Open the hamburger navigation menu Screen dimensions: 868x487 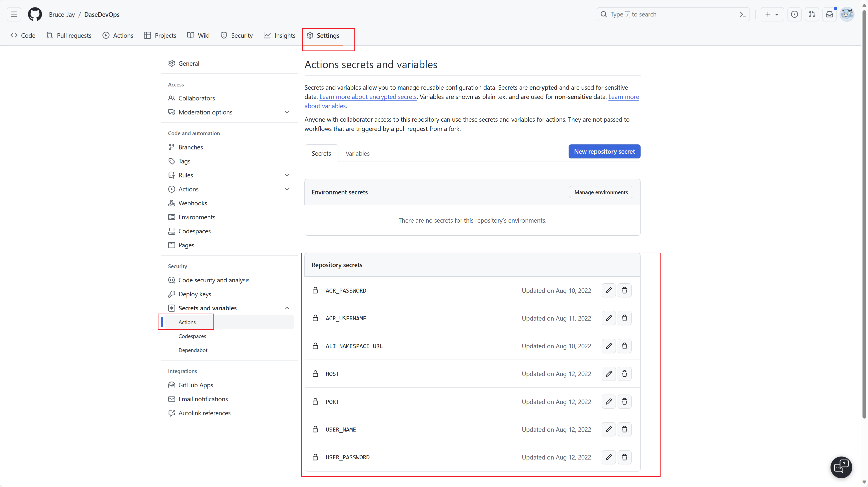14,14
